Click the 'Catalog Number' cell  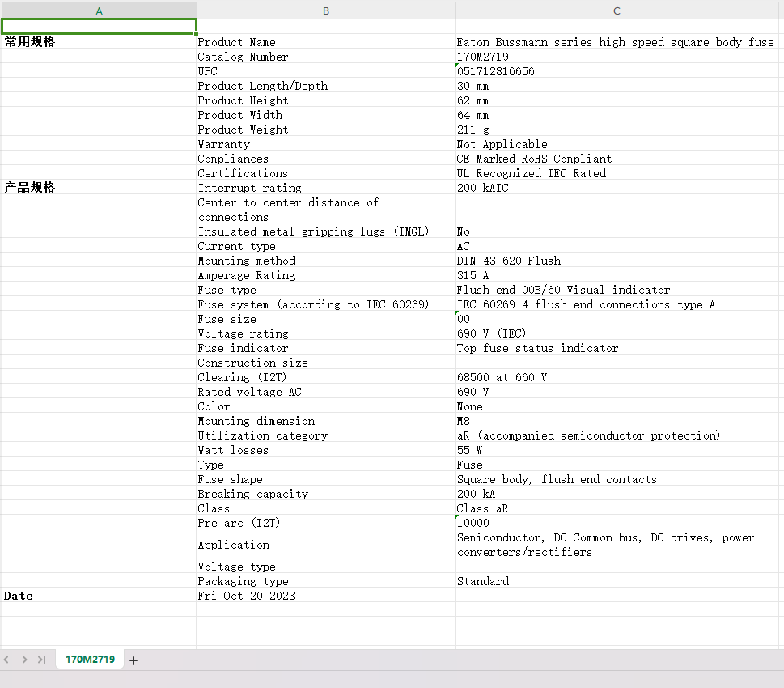[x=325, y=56]
